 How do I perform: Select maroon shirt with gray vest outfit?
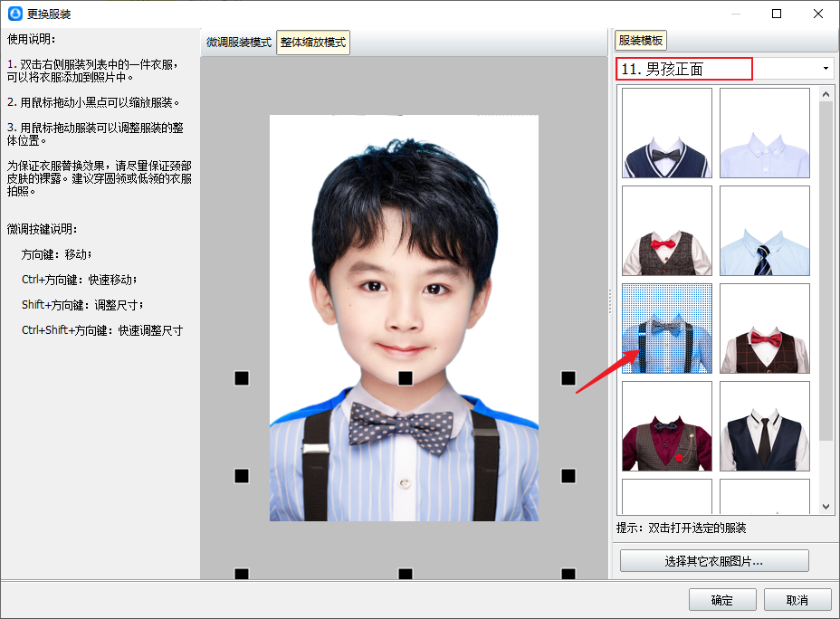click(667, 426)
